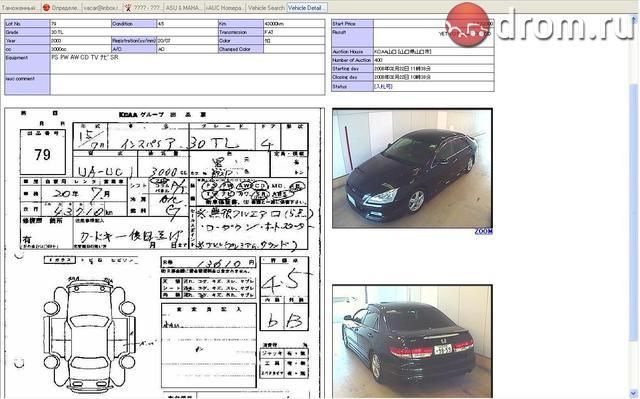Switch to the vacar@inbox mail tab
Screen dimensions: 640x399
coord(102,7)
